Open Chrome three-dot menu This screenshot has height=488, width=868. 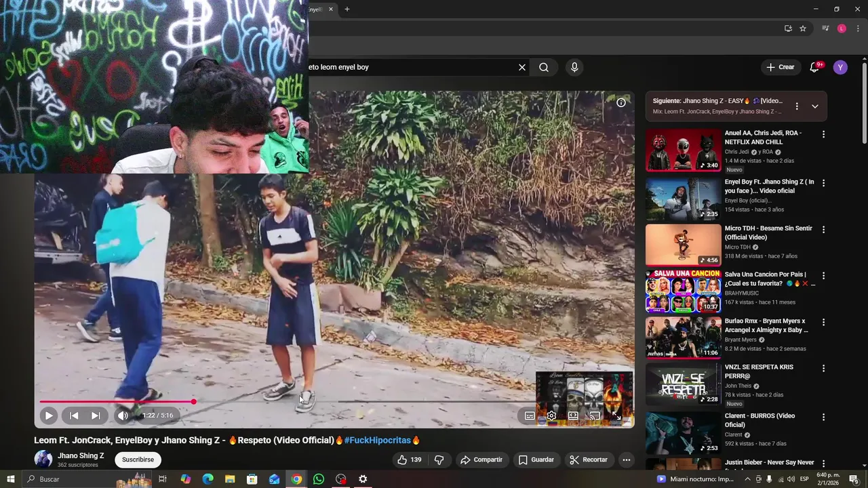(858, 28)
